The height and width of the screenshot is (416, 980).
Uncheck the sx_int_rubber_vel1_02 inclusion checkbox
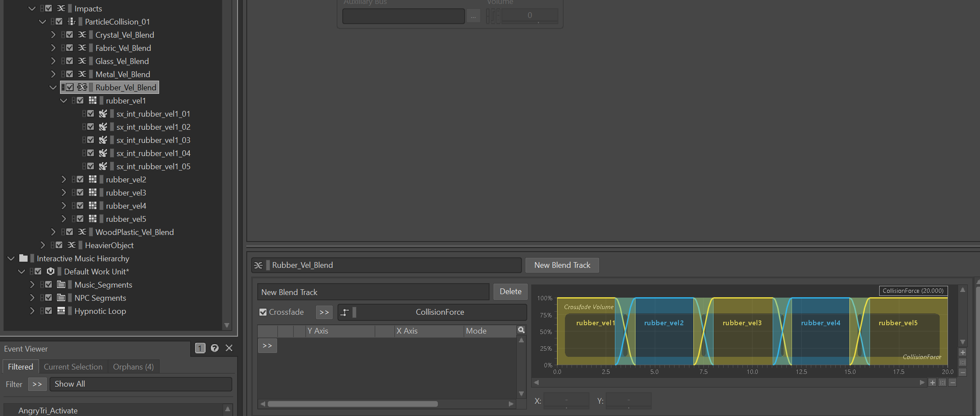tap(91, 127)
